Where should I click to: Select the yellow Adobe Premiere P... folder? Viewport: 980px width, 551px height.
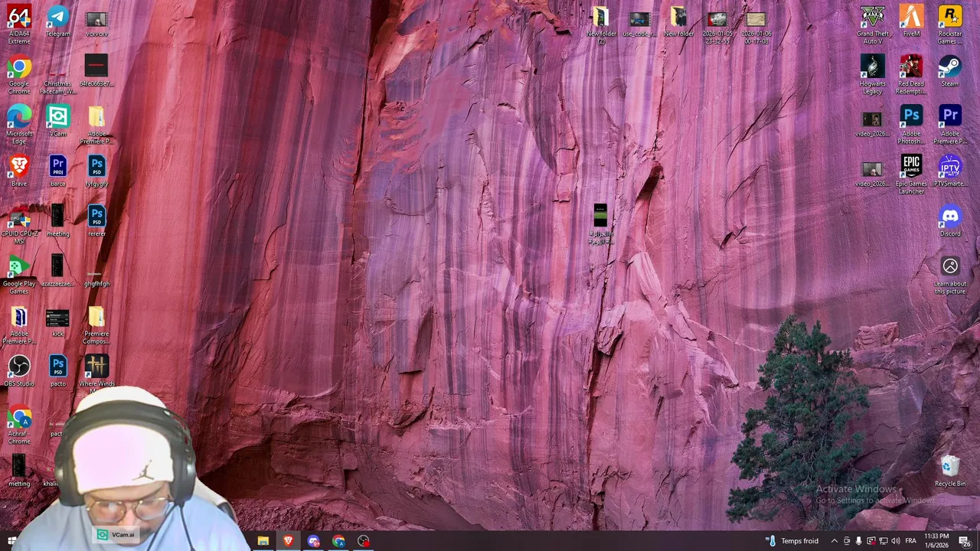tap(96, 125)
